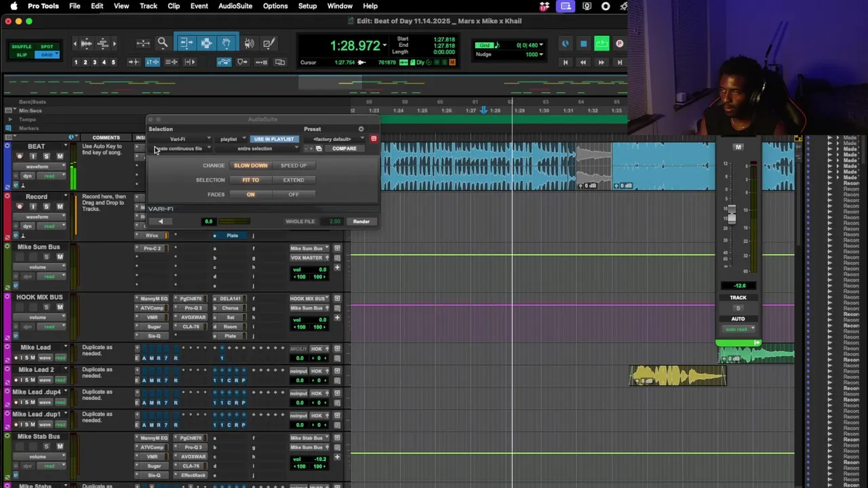The height and width of the screenshot is (488, 868).
Task: Click the Go to End button
Action: (619, 62)
